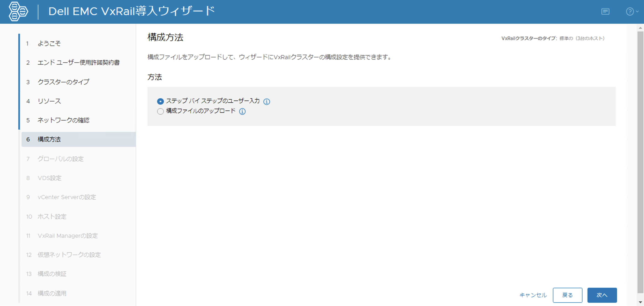Click step 7 グローバルの設定 in sidebar
The width and height of the screenshot is (644, 306).
(61, 159)
